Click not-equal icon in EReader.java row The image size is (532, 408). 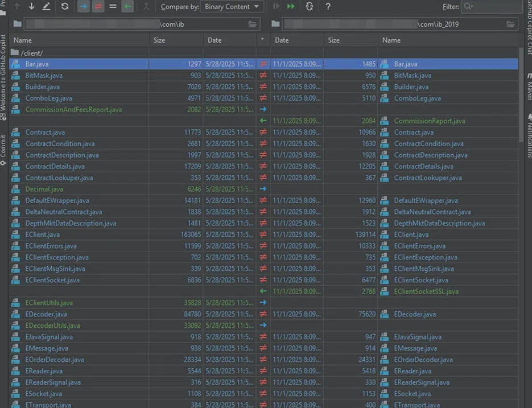263,370
